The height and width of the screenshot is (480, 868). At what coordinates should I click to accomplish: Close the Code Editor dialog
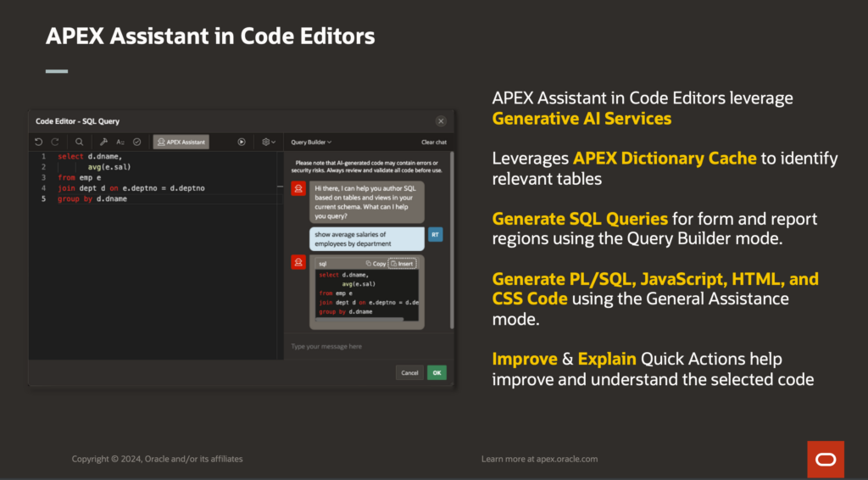441,121
